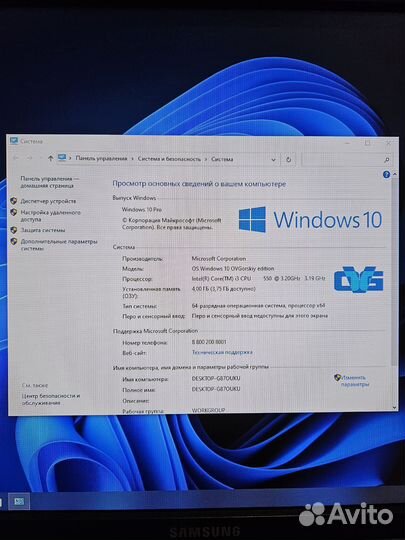Viewport: 405px width, 540px height.
Task: Click the scroll down arrow at the window's bottom
Action: coord(395,407)
